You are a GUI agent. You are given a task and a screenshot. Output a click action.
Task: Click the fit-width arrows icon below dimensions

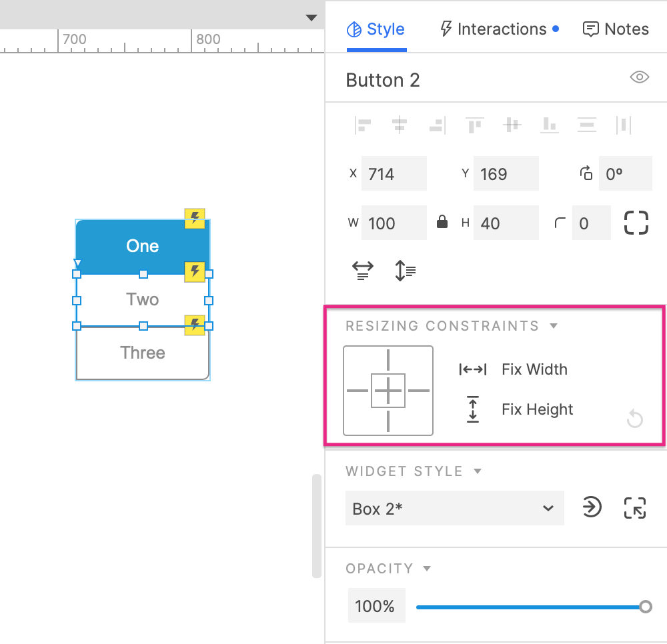[x=362, y=270]
